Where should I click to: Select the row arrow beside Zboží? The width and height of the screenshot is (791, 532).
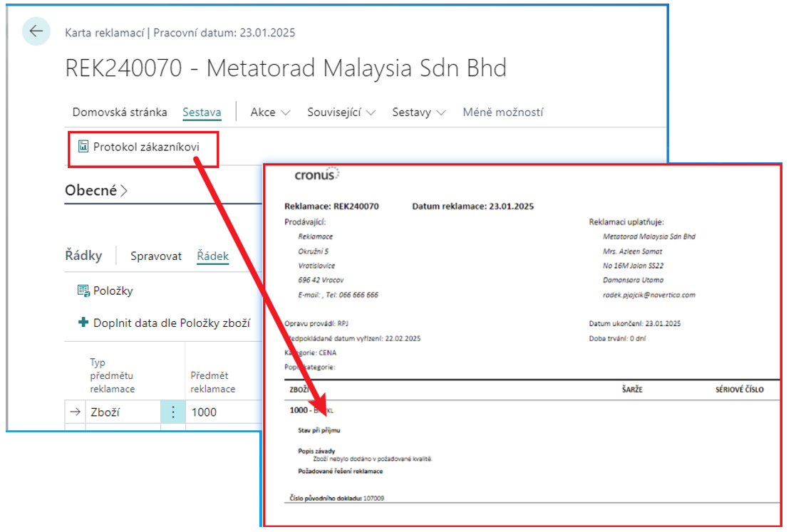click(x=75, y=412)
